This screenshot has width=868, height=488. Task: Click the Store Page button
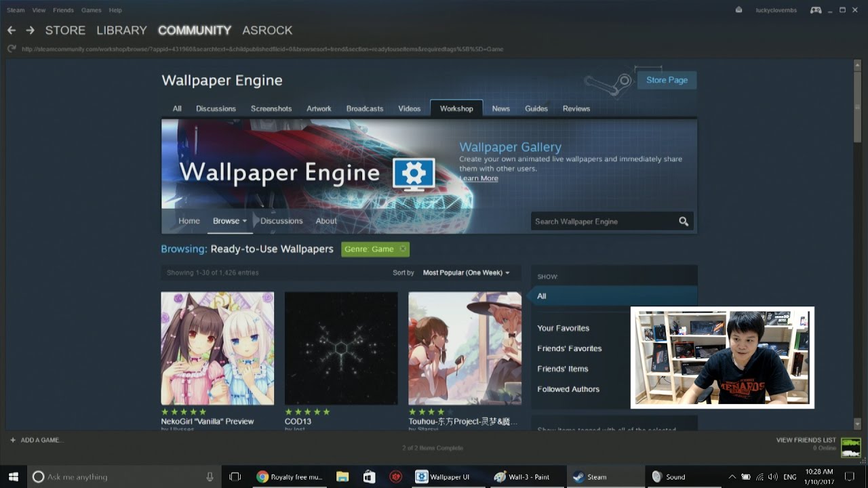point(667,80)
